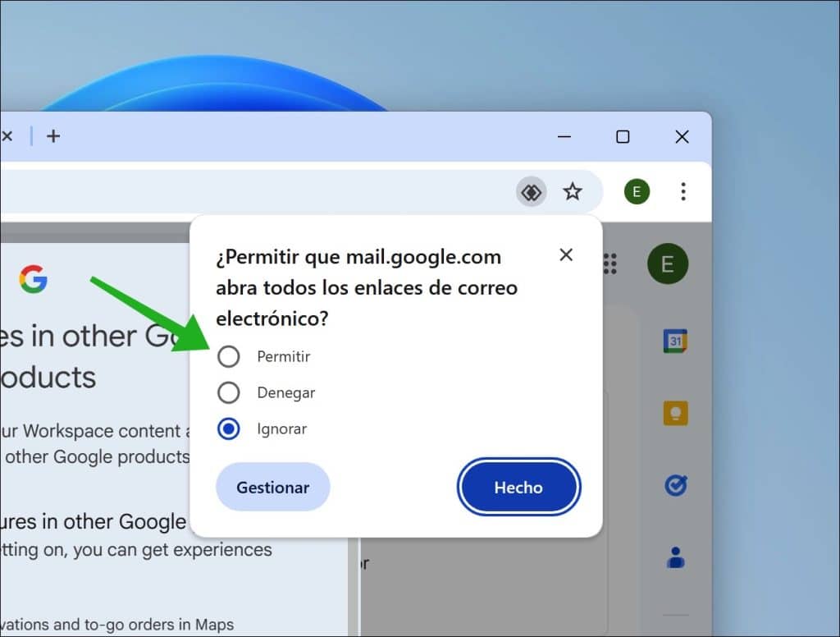Select the Denegar radio option
This screenshot has height=637, width=840.
[229, 392]
